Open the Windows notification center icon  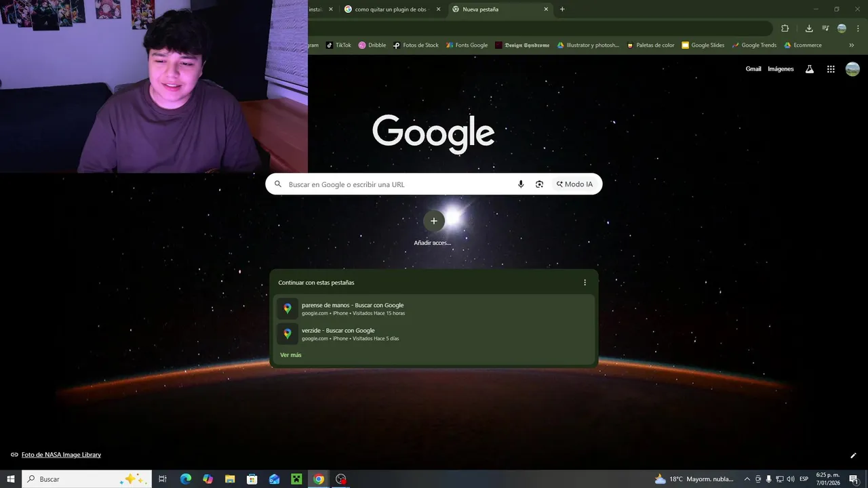[853, 479]
